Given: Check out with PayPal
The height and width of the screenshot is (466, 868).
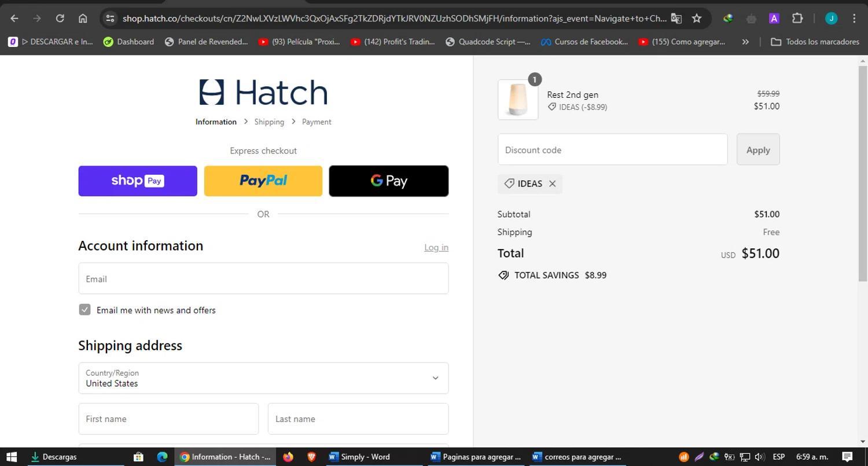Looking at the screenshot, I should click(x=263, y=181).
